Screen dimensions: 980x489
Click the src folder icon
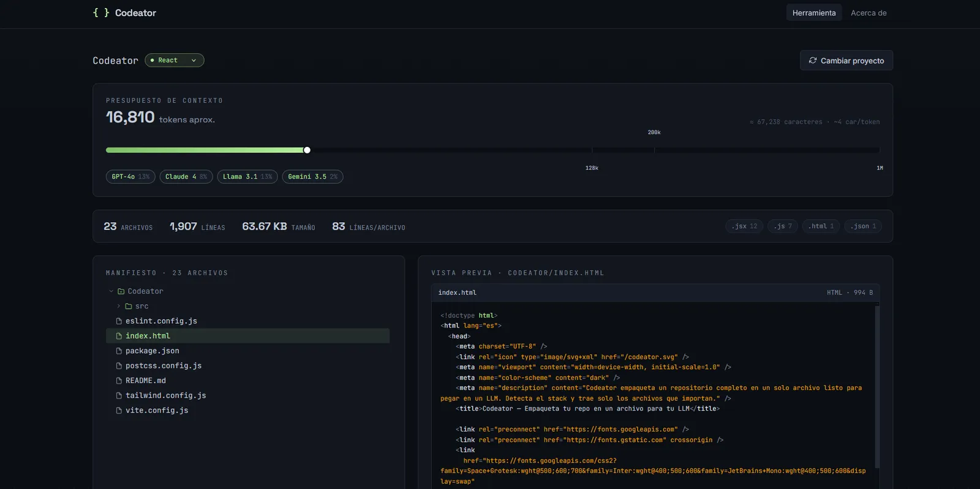point(129,306)
